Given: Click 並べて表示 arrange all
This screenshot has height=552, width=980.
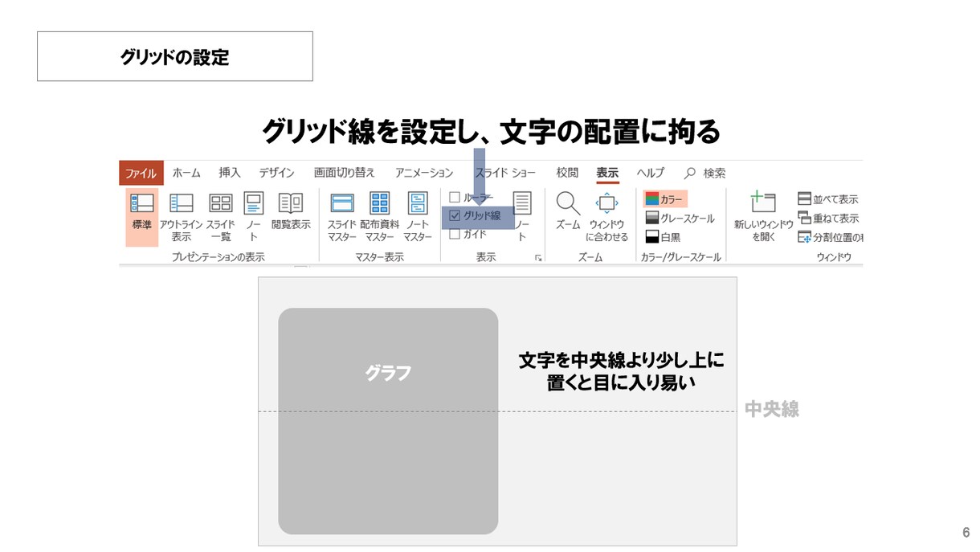Looking at the screenshot, I should [828, 198].
